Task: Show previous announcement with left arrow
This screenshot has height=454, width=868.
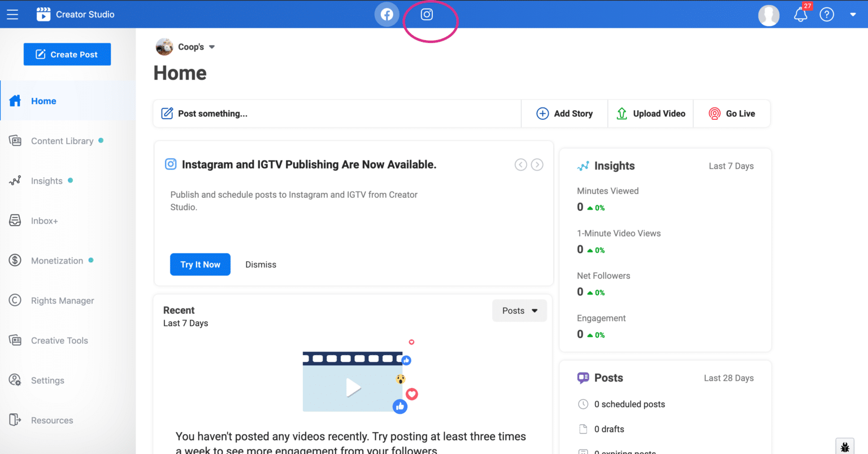Action: pyautogui.click(x=520, y=165)
